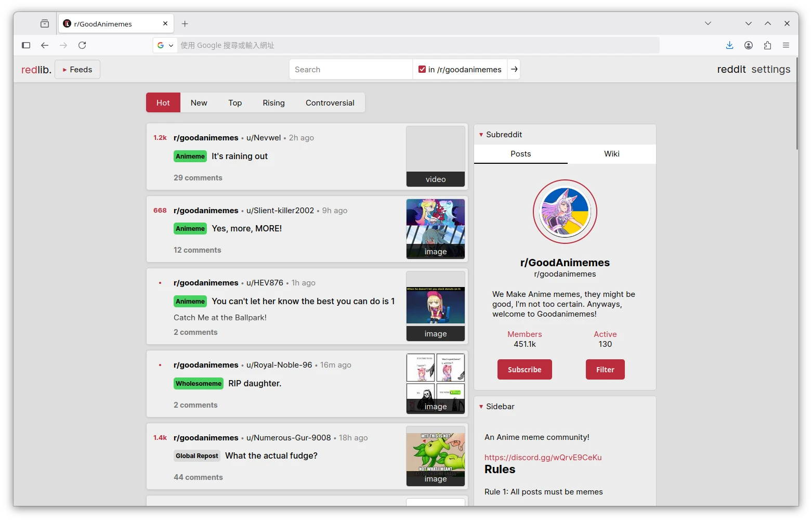This screenshot has height=521, width=812.
Task: Open the settings link in header
Action: coord(770,69)
